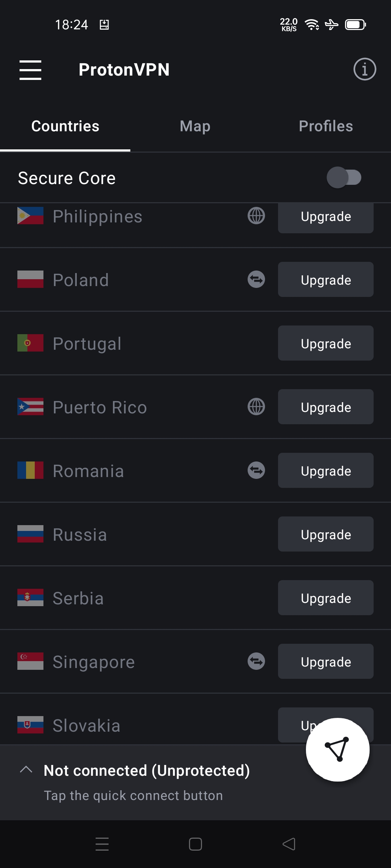Switch to the Profiles tab
This screenshot has width=391, height=868.
tap(326, 126)
